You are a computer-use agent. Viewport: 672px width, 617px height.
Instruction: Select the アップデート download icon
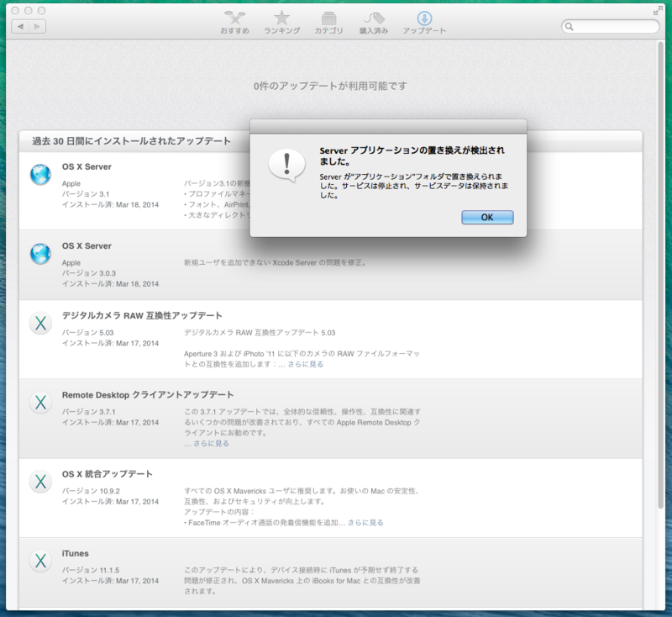coord(424,23)
